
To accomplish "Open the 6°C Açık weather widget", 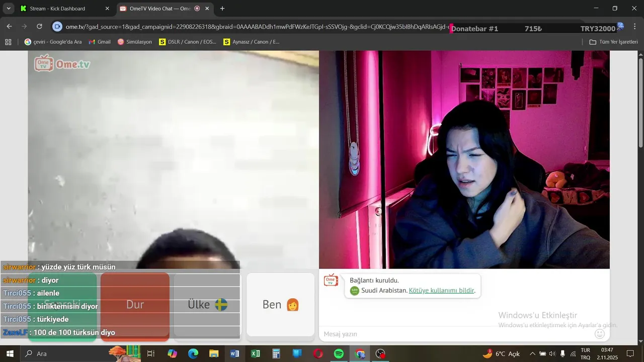I will (x=501, y=353).
